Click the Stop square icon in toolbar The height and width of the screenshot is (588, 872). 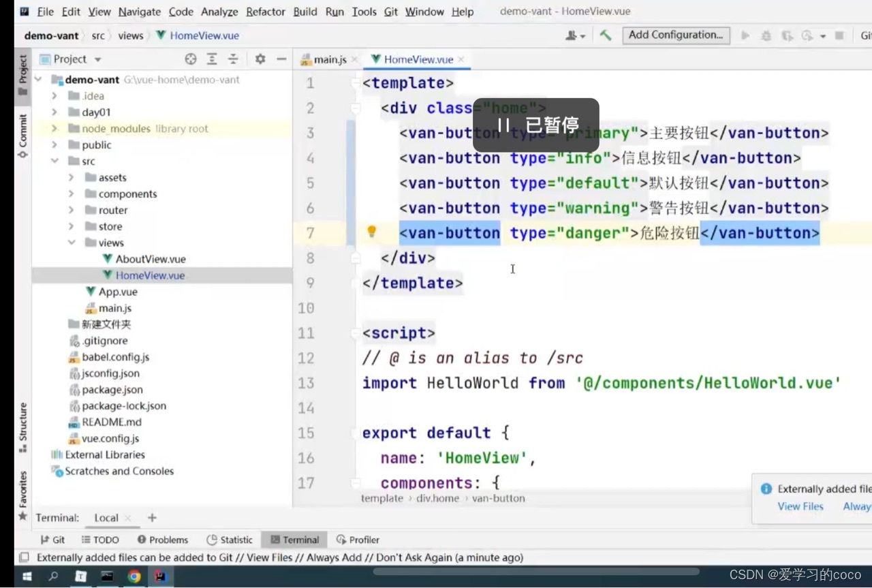[x=839, y=35]
